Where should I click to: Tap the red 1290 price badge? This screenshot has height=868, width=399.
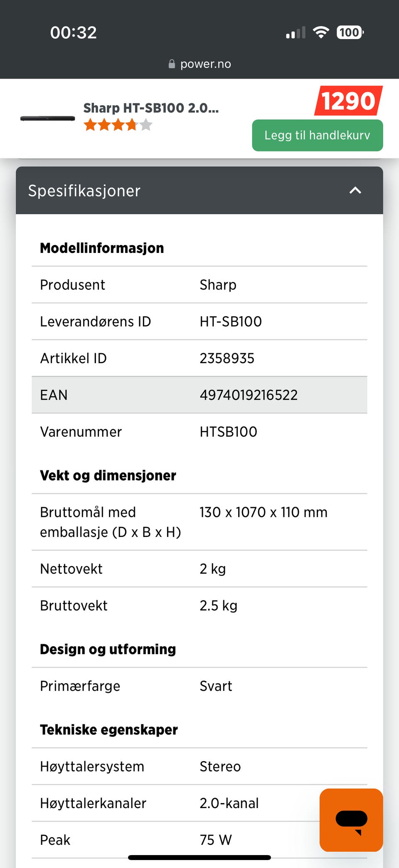coord(348,100)
